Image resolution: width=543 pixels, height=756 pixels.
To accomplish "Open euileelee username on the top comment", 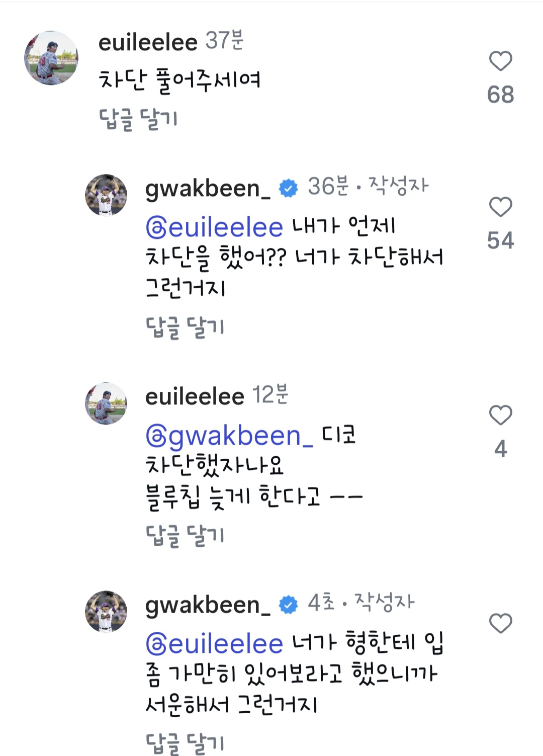I will 148,42.
